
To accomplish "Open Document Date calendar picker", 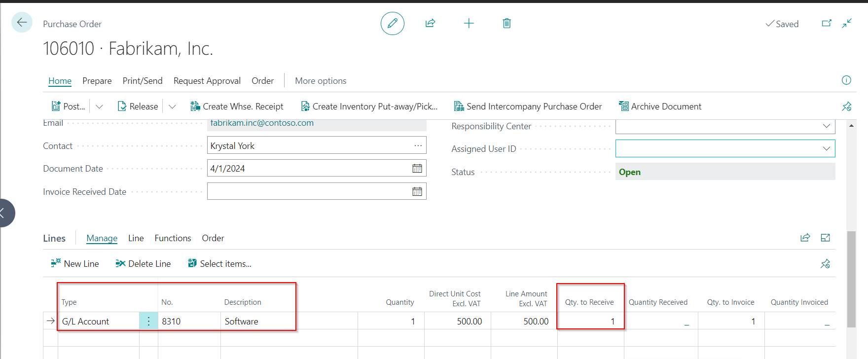I will pos(417,168).
